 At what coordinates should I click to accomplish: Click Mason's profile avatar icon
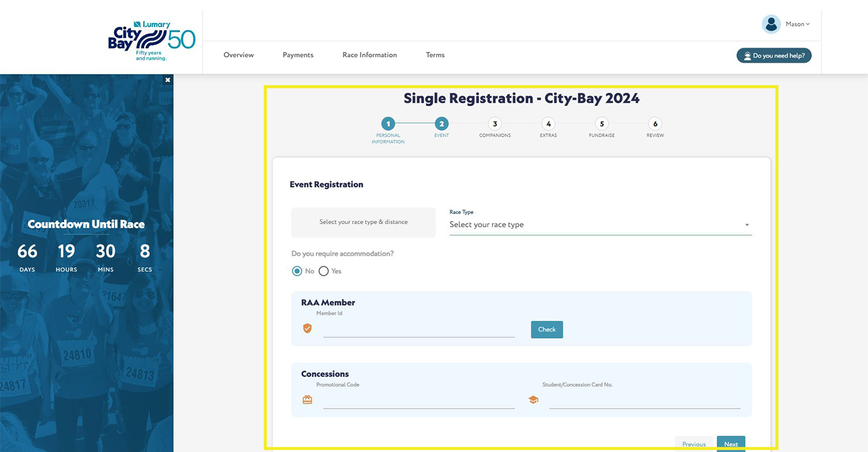pyautogui.click(x=771, y=24)
